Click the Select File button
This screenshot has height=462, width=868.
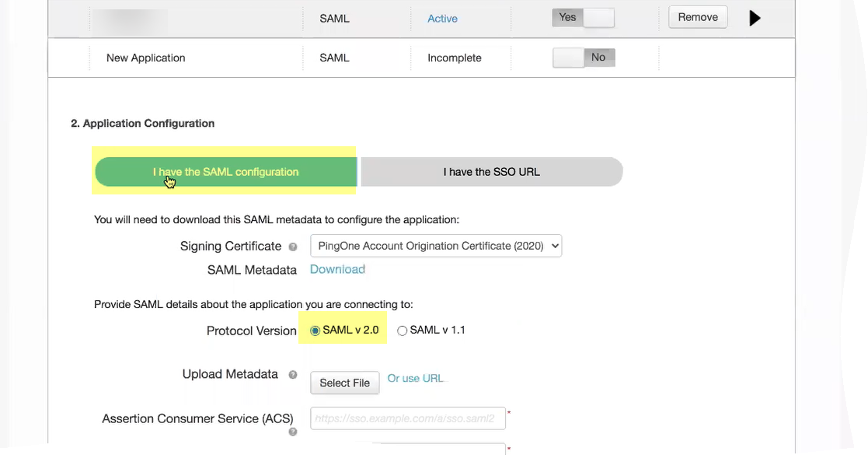(x=344, y=383)
